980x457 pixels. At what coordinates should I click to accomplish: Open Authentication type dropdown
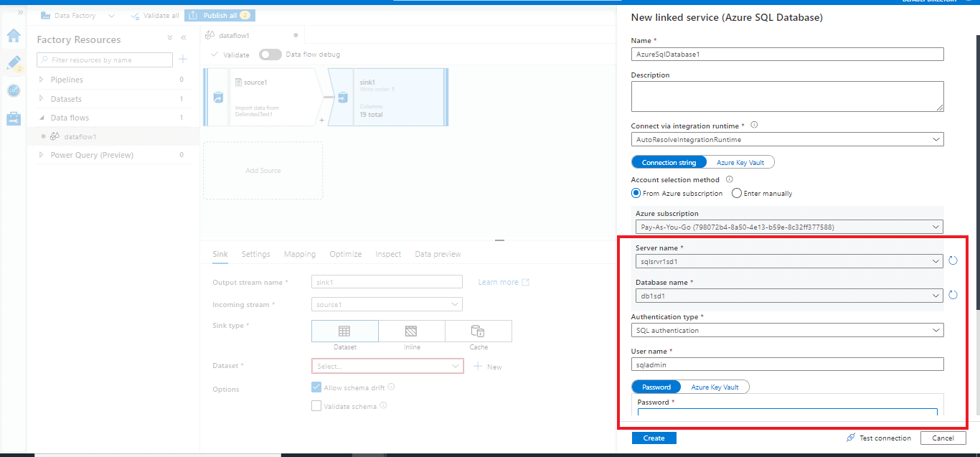787,330
